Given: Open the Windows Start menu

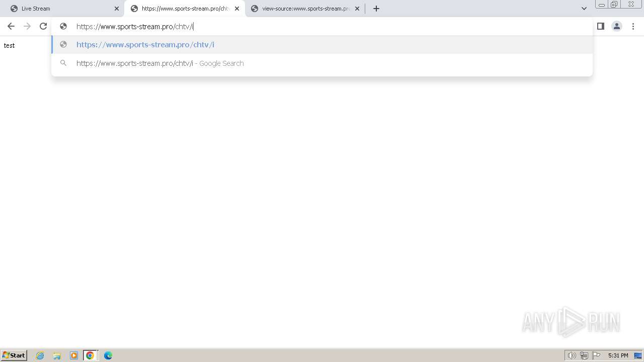Looking at the screenshot, I should pyautogui.click(x=14, y=355).
